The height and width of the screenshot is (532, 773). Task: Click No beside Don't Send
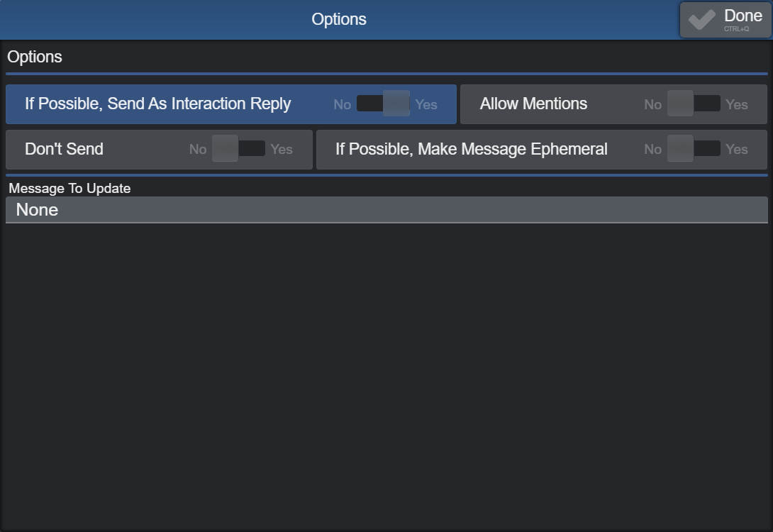198,149
